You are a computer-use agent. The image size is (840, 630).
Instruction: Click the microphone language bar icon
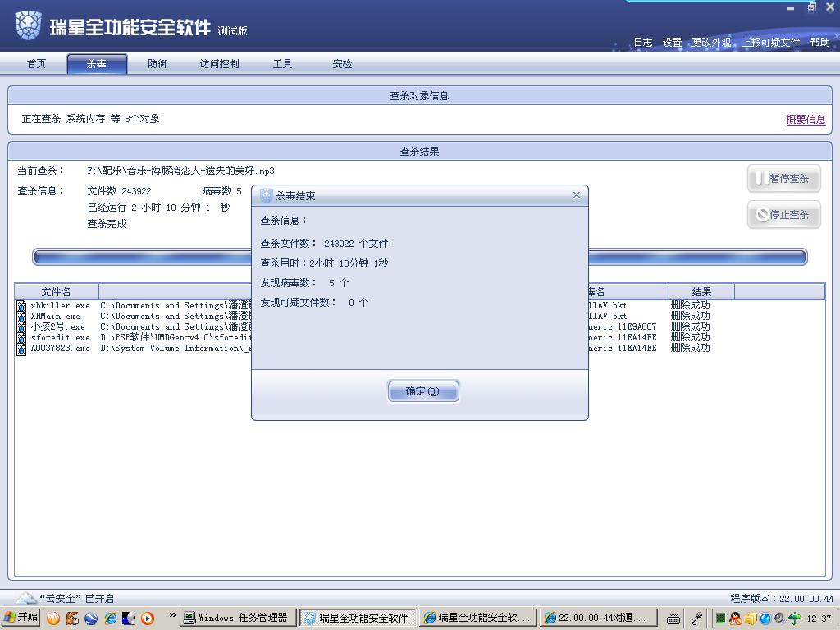(x=696, y=619)
